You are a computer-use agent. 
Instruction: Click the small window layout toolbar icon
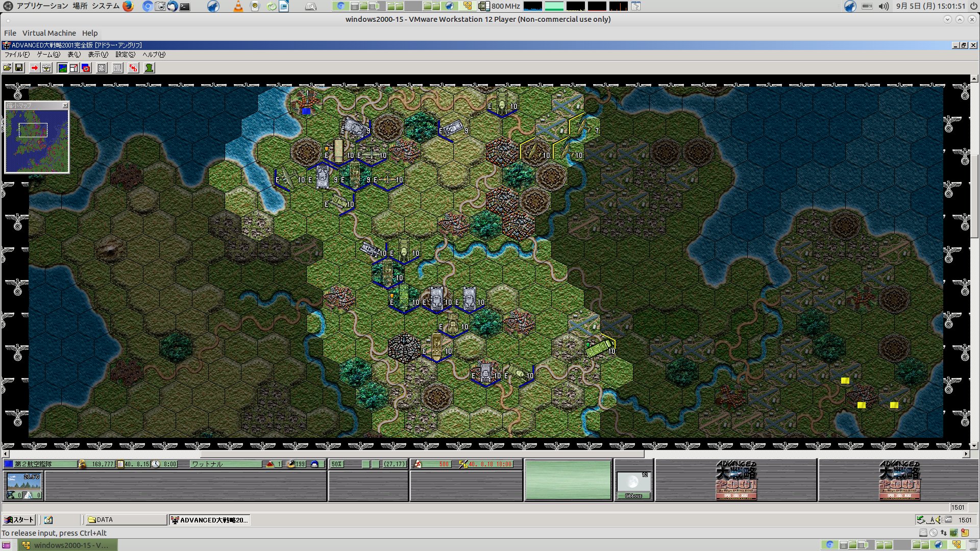[74, 68]
